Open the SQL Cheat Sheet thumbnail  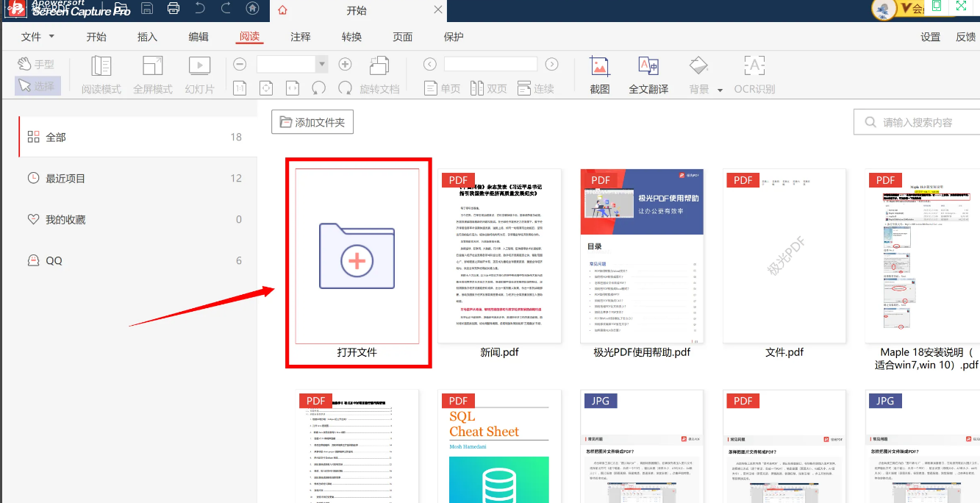point(500,446)
